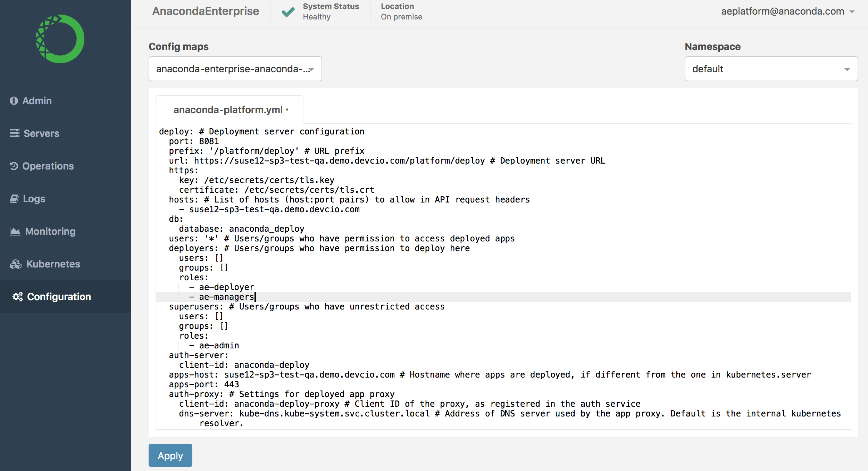The image size is (868, 471).
Task: Click the 'https:' line in the editor
Action: pyautogui.click(x=184, y=171)
